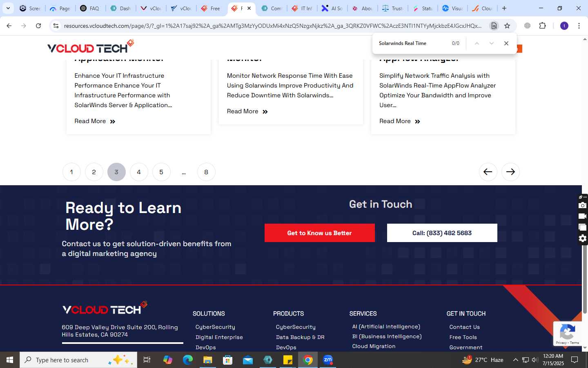This screenshot has height=368, width=588.
Task: Jump to next find result
Action: (x=492, y=43)
